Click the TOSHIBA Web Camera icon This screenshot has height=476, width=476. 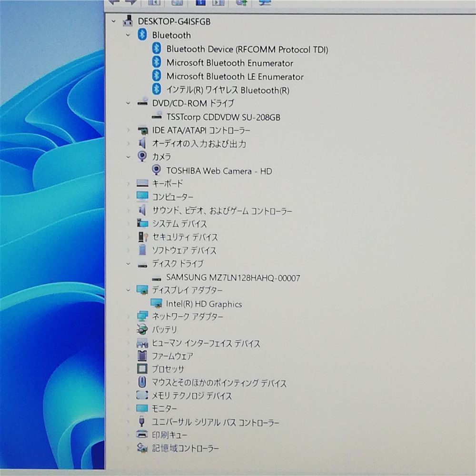[x=156, y=170]
